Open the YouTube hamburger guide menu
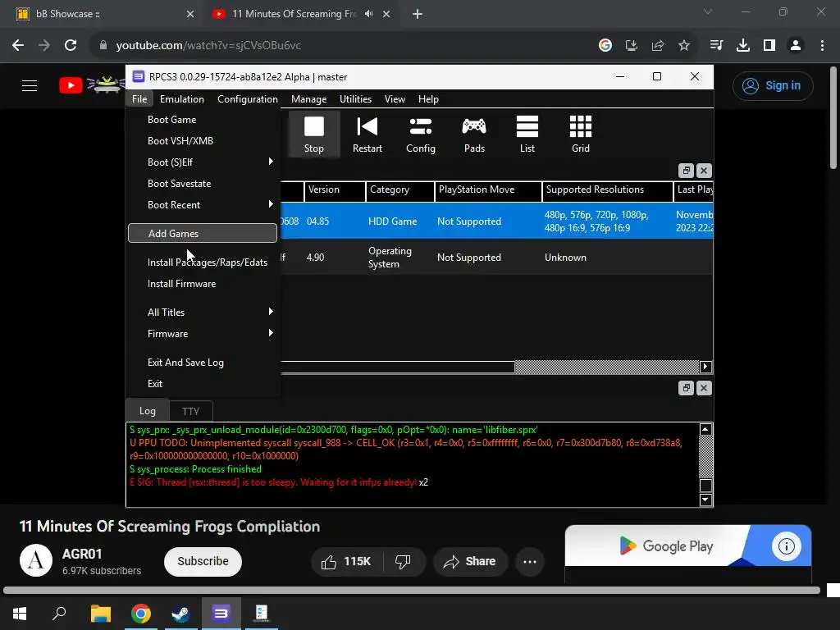Screen dimensions: 840x630 tap(30, 85)
